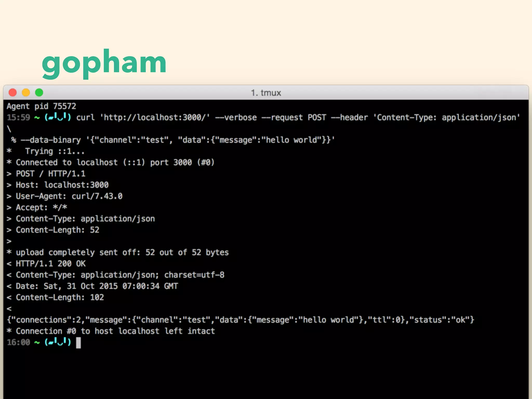
Task: Click the 'POST / HTTP/1.1' request line
Action: click(46, 174)
